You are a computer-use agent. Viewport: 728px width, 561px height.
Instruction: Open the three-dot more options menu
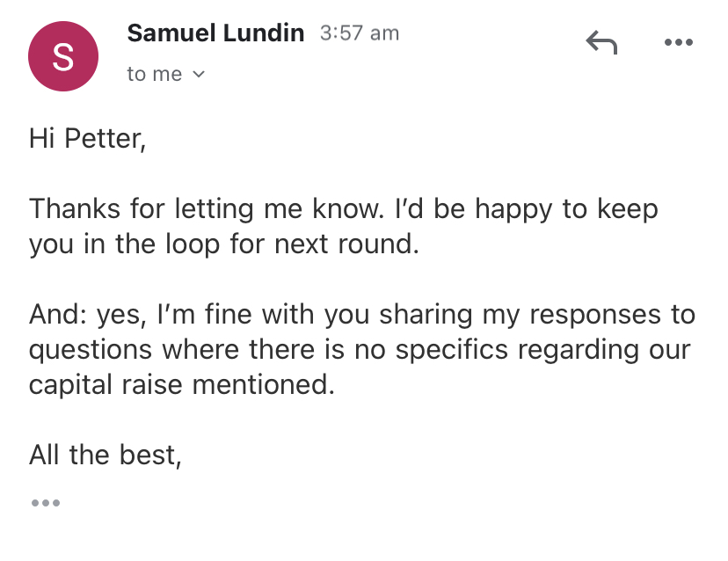coord(678,42)
